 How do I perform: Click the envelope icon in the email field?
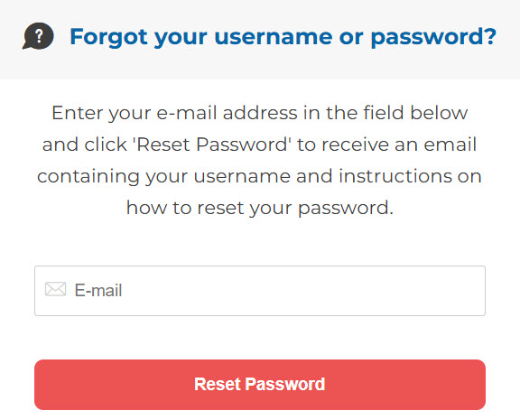(55, 289)
